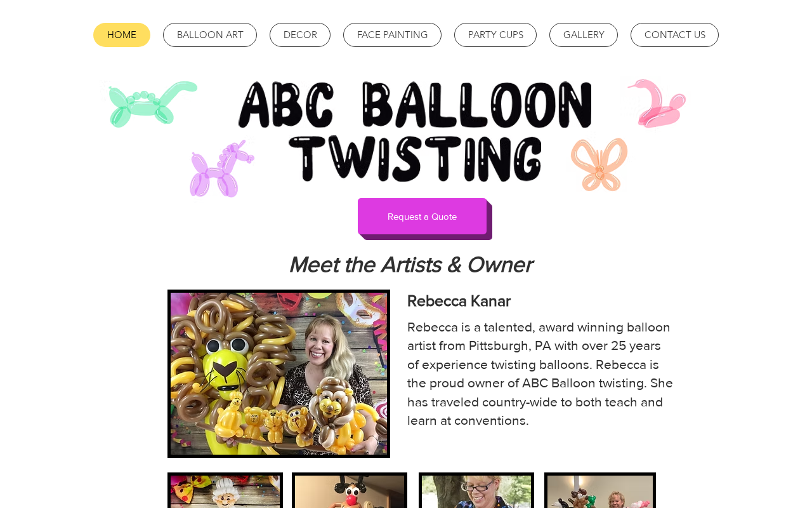The height and width of the screenshot is (508, 812).
Task: Open the Home menu item
Action: pos(122,35)
